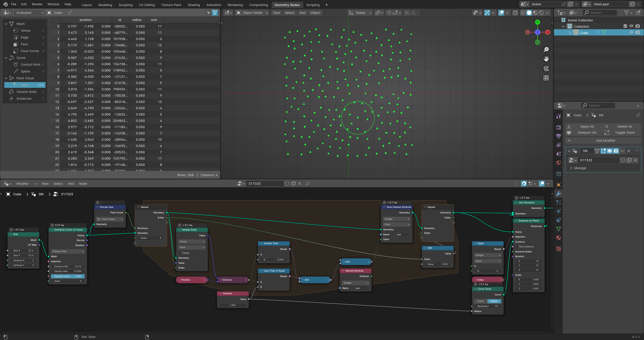Open the Evaluated dropdown in spreadsheet
The image size is (644, 340).
29,13
